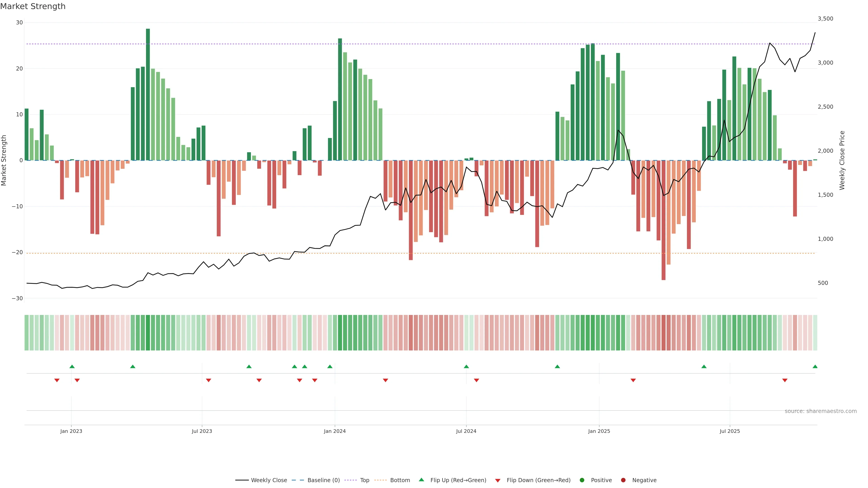Click the Positive green dot legend icon
This screenshot has width=868, height=488.
coord(582,480)
